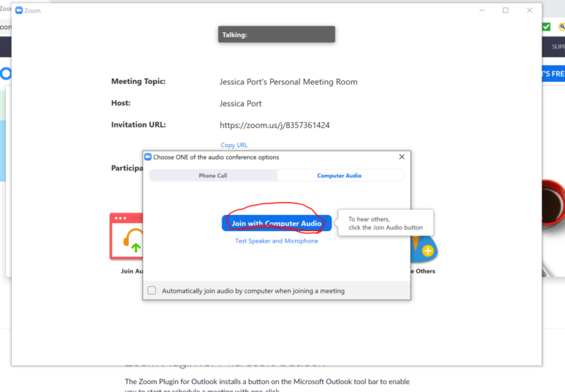Maximize the Zoom meeting window
Viewport: 565px width, 392px height.
pos(505,10)
